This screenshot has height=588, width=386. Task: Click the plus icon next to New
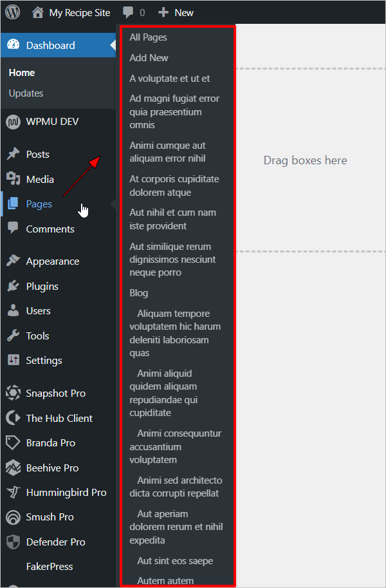pos(163,13)
